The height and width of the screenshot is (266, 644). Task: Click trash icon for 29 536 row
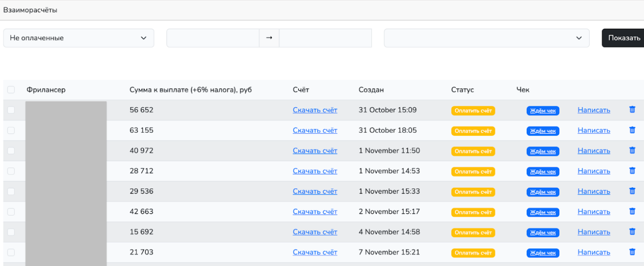[632, 191]
